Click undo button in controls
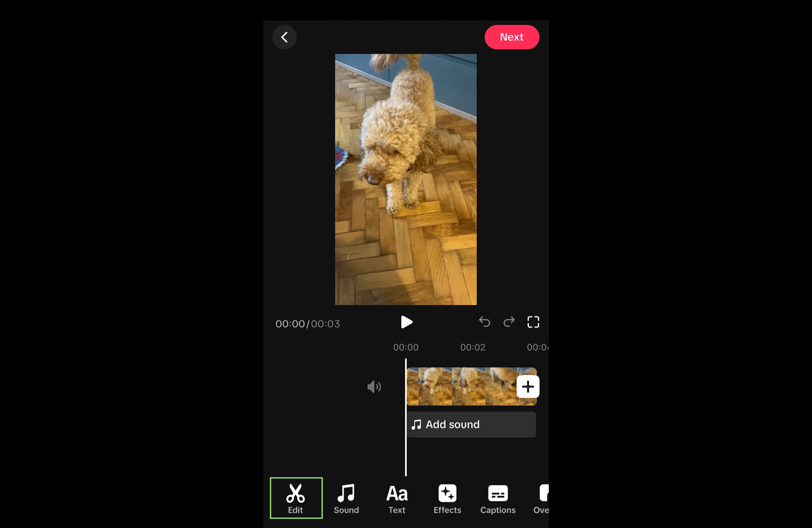 (x=484, y=322)
